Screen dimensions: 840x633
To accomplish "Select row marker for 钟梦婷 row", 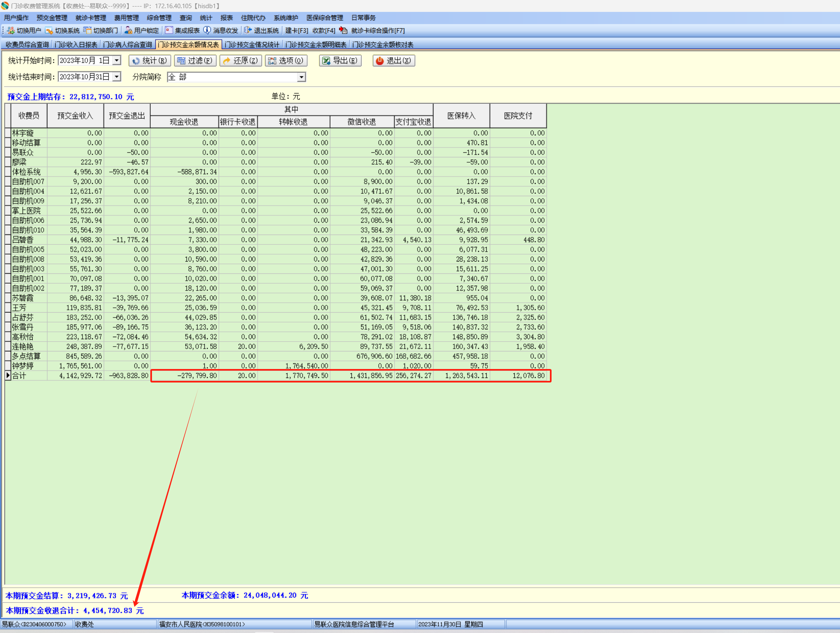I will point(8,366).
